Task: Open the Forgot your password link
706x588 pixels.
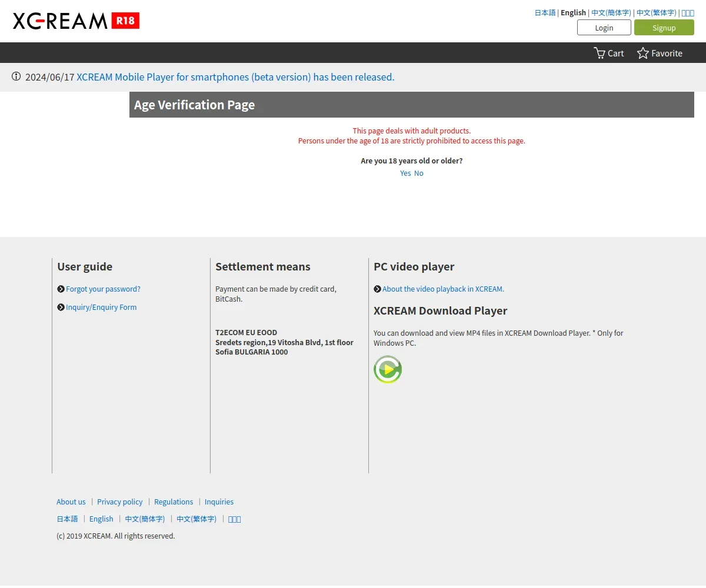Action: point(103,289)
